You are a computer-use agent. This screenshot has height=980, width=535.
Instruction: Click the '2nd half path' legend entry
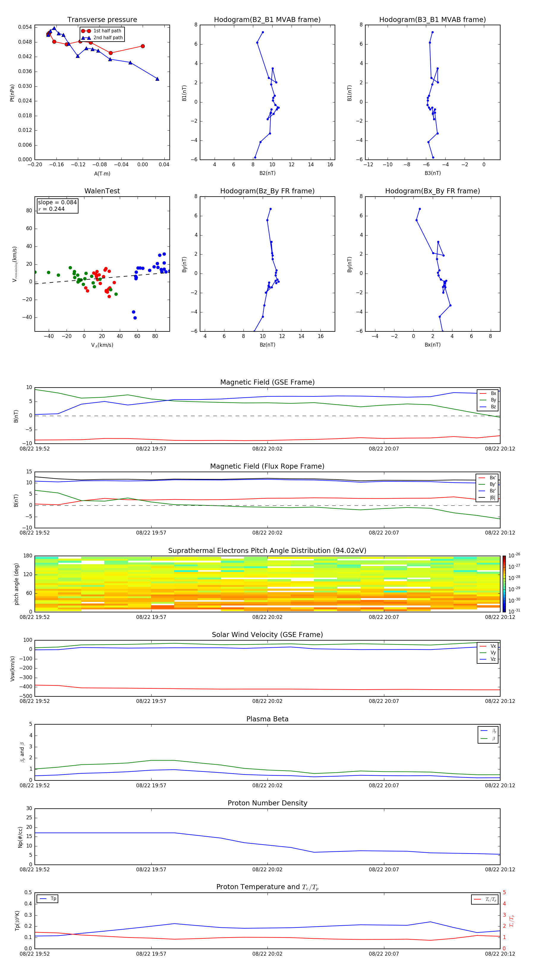pos(102,38)
